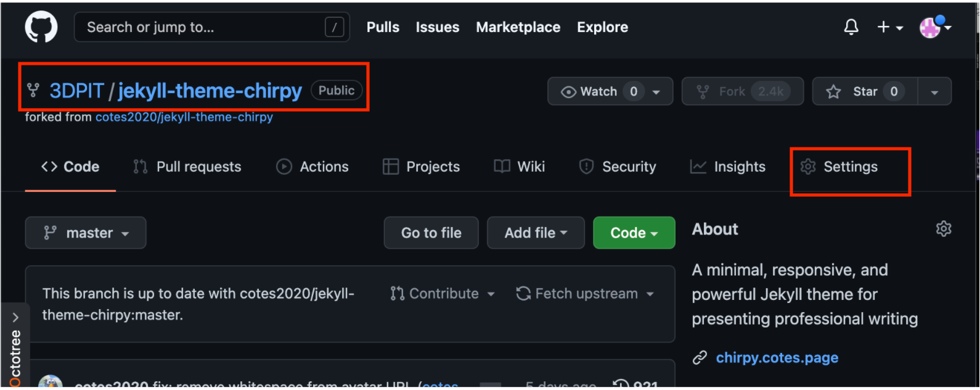Click the About description text

coord(804,294)
